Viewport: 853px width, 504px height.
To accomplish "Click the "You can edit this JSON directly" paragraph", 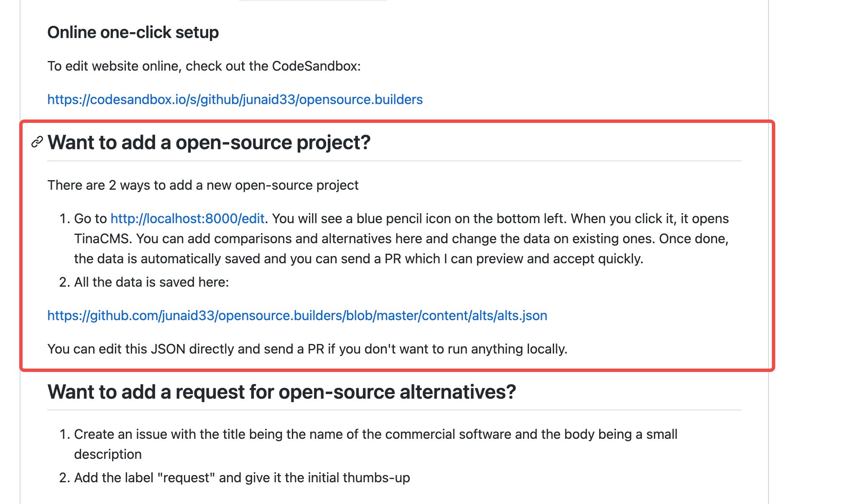I will tap(307, 349).
